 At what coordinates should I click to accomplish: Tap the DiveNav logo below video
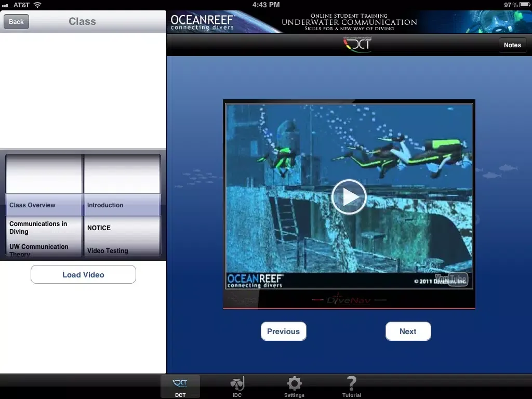coord(349,300)
